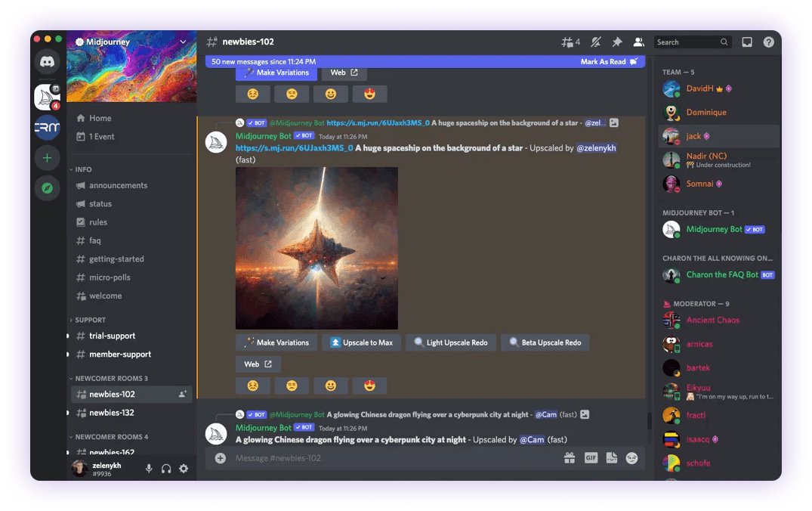812x511 pixels.
Task: Collapse the INFO channel category
Action: [83, 169]
